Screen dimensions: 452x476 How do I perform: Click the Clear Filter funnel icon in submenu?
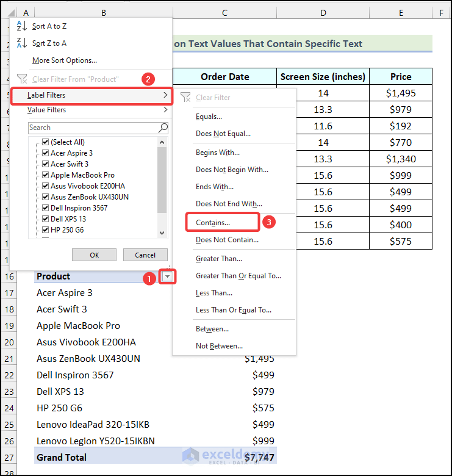pos(185,98)
